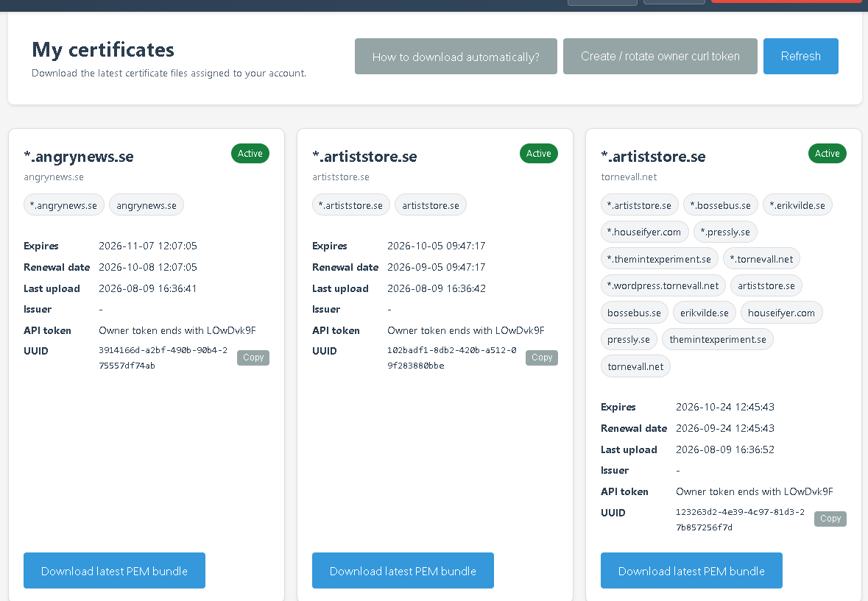Select the '*.tornevall.net' chip
The width and height of the screenshot is (868, 601).
(762, 259)
